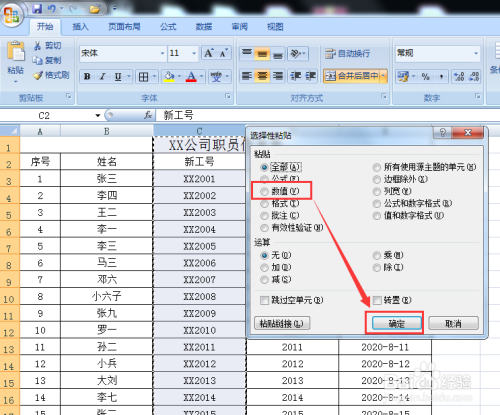Select the 数值 (Values) paste option

[x=280, y=191]
